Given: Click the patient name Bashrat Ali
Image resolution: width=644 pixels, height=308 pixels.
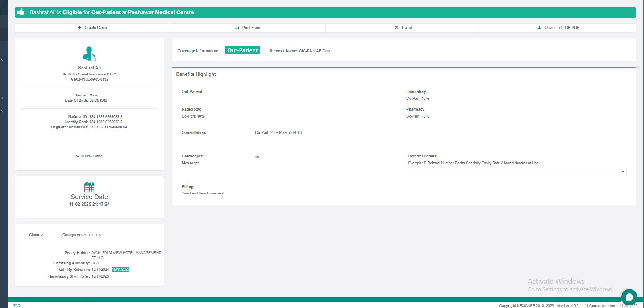Looking at the screenshot, I should (x=90, y=68).
